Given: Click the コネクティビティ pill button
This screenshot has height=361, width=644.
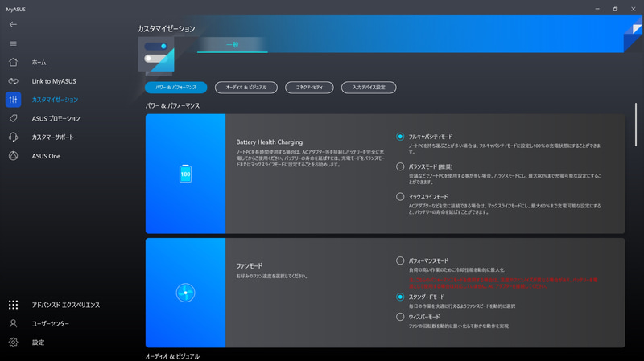Looking at the screenshot, I should tap(309, 88).
